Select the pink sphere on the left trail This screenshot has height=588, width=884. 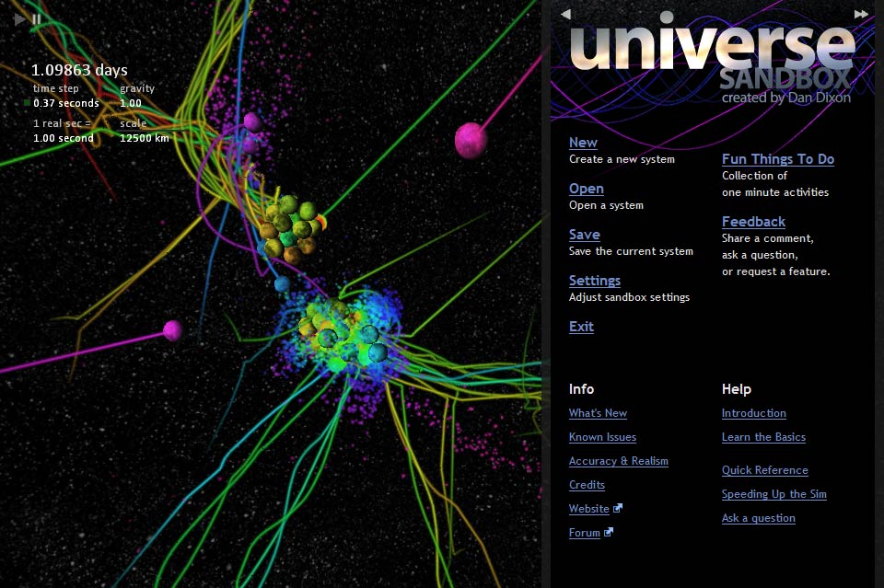(x=172, y=330)
